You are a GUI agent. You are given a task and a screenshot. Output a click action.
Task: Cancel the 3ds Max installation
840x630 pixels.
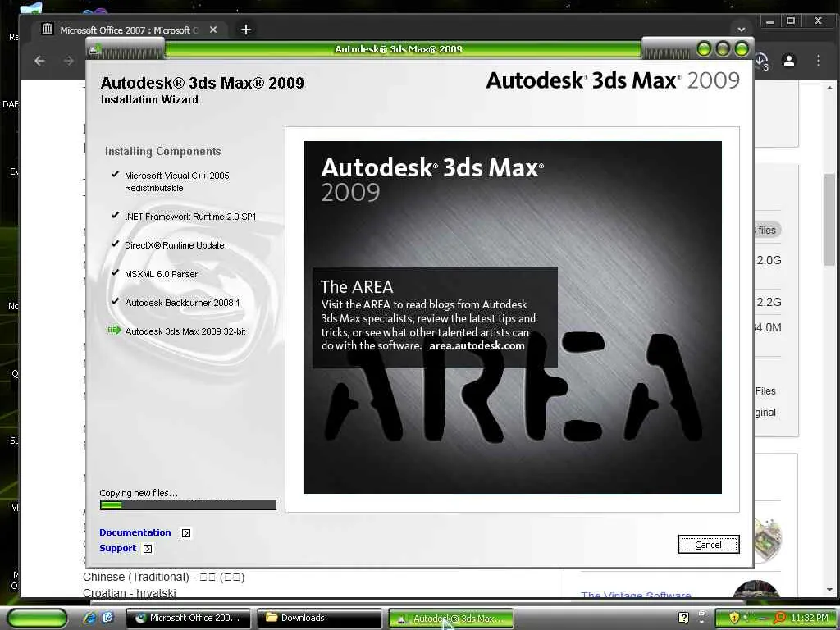point(708,545)
